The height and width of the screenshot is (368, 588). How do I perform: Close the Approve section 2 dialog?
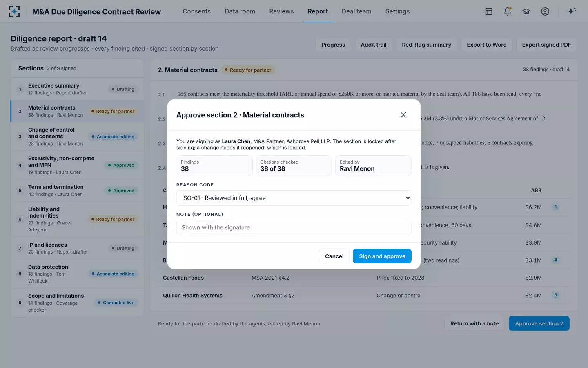point(403,115)
